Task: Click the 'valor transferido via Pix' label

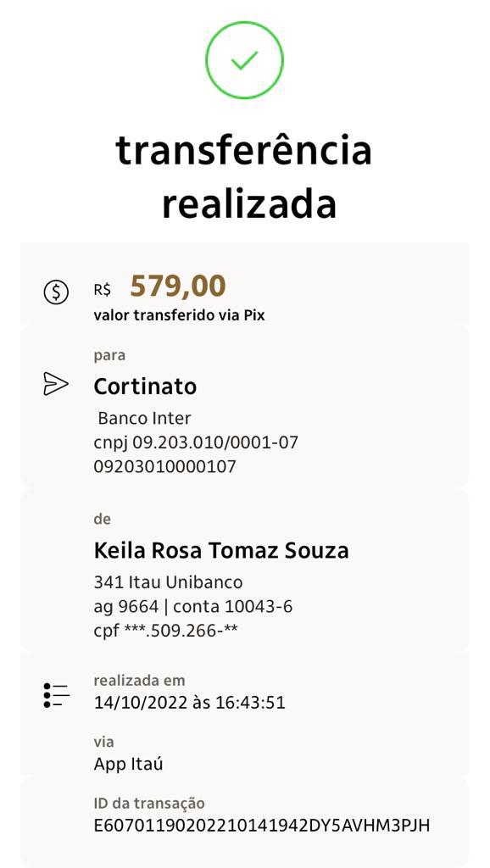Action: tap(179, 316)
